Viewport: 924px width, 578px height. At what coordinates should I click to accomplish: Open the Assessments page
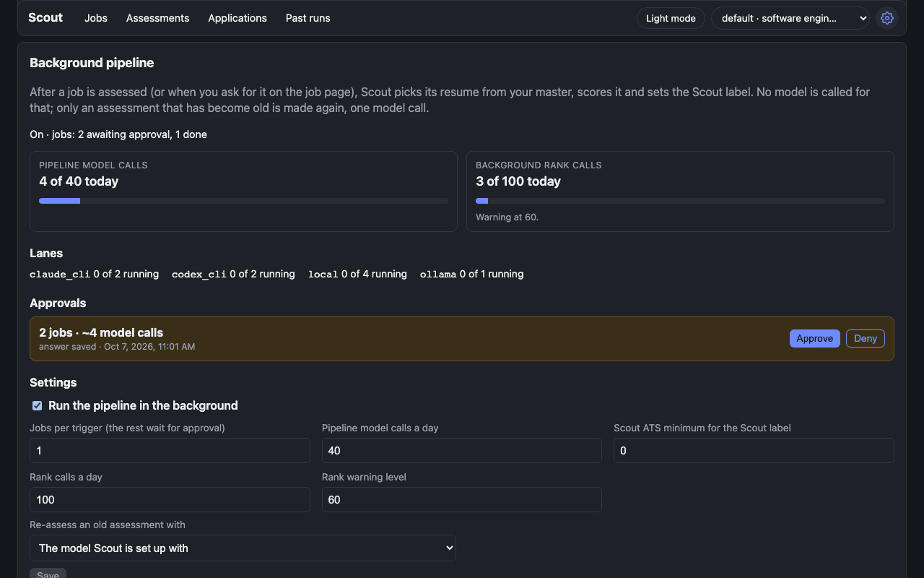point(157,18)
